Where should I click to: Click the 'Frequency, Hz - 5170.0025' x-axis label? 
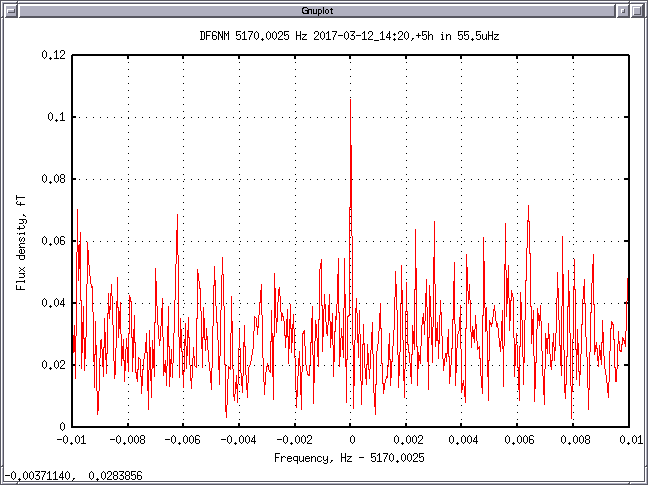tap(350, 457)
